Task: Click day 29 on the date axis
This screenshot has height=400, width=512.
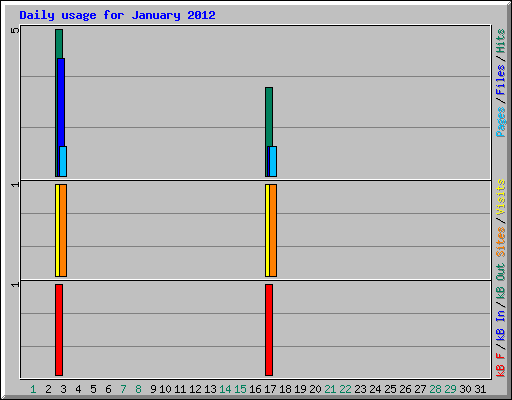Action: [x=450, y=389]
